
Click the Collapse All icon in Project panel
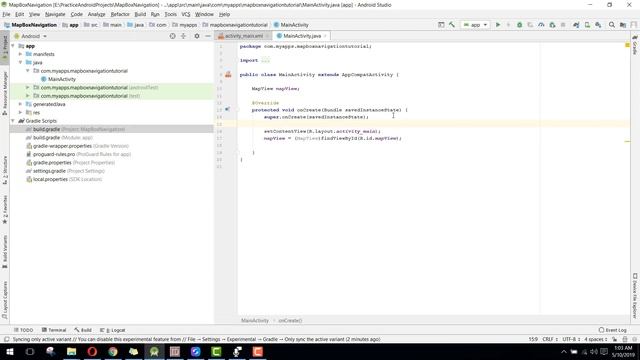[x=183, y=36]
